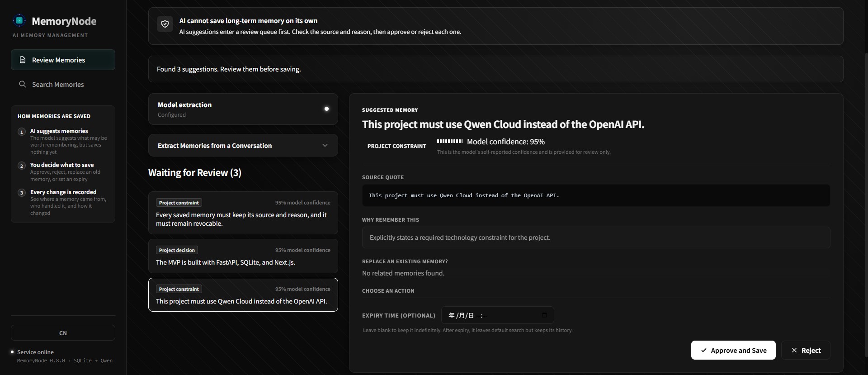Click the shield icon in the notice banner

(165, 24)
